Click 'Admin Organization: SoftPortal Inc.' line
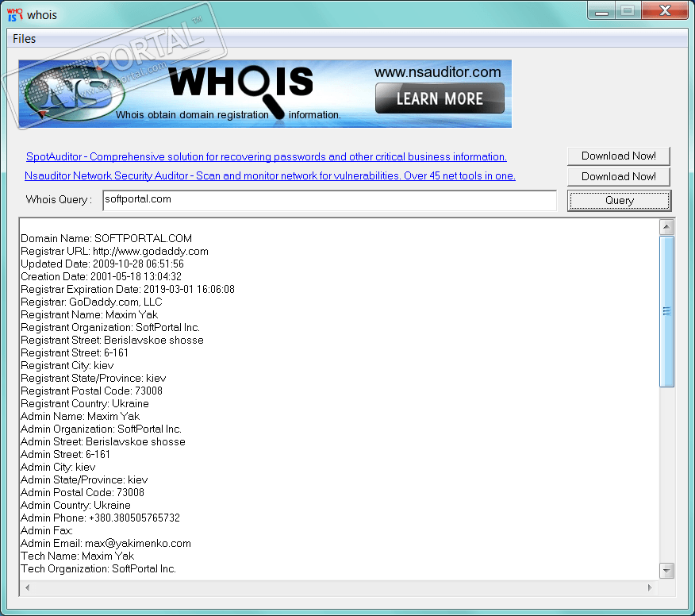Viewport: 695px width, 616px height. click(x=101, y=429)
